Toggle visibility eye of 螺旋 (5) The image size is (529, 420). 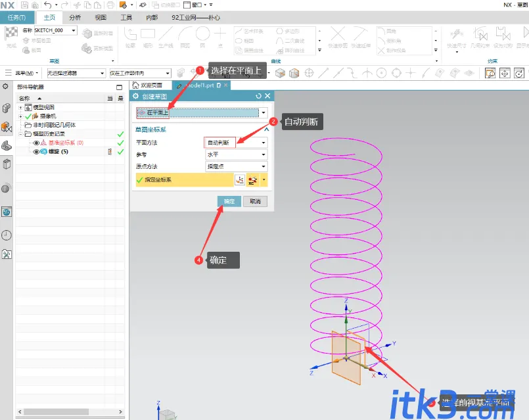point(36,152)
